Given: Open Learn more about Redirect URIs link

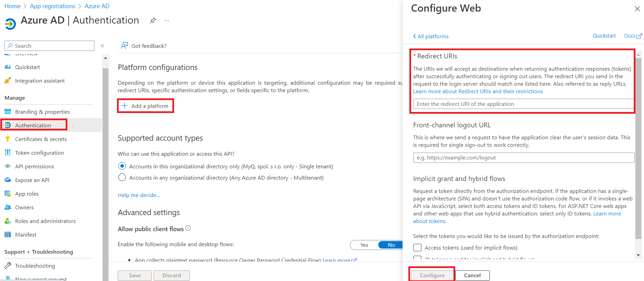Looking at the screenshot, I should (x=478, y=91).
